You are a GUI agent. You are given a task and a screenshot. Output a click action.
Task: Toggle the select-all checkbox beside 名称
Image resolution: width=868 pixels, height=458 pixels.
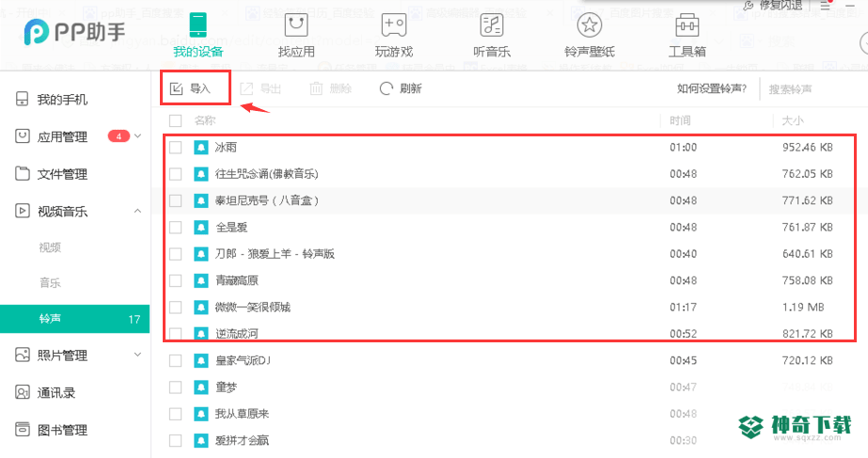tap(176, 120)
